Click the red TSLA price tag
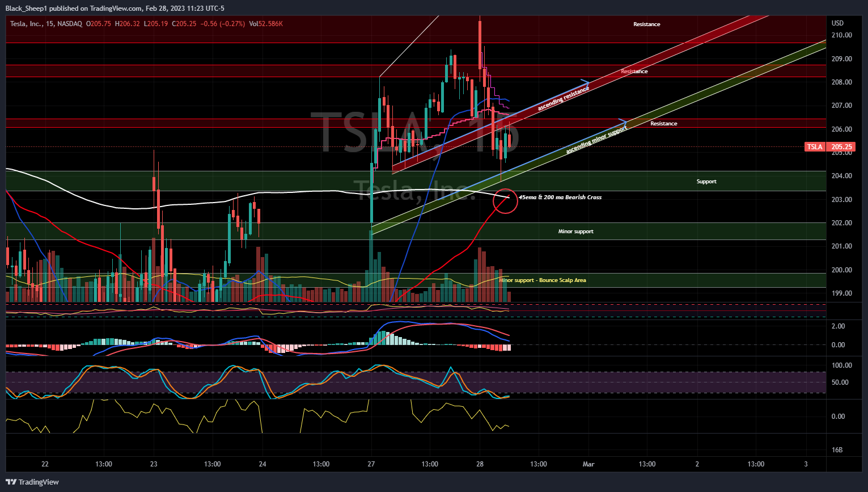The width and height of the screenshot is (868, 492). pos(815,147)
